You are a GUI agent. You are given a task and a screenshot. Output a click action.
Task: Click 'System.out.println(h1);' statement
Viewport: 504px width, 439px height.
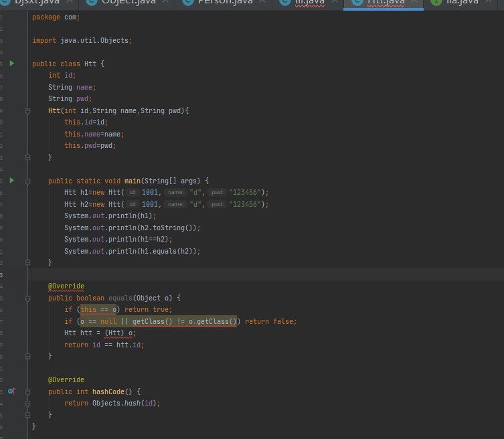coord(110,216)
